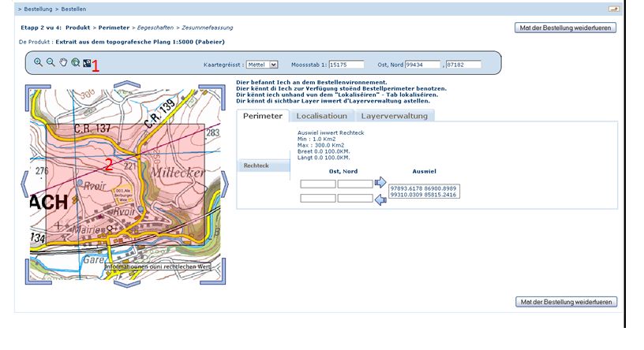Click top 'Mat der Bestellung weiderfueren' button
644x350 pixels.
point(565,28)
